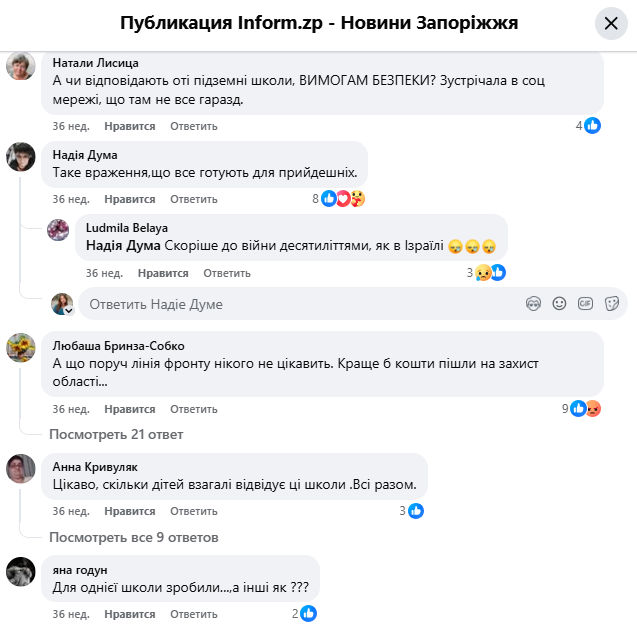Toggle Нравится on яна годун's comment

click(130, 614)
